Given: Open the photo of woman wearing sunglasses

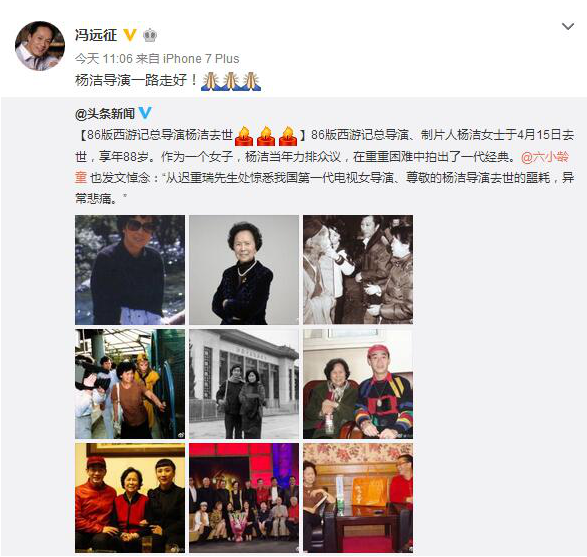Looking at the screenshot, I should coord(130,270).
